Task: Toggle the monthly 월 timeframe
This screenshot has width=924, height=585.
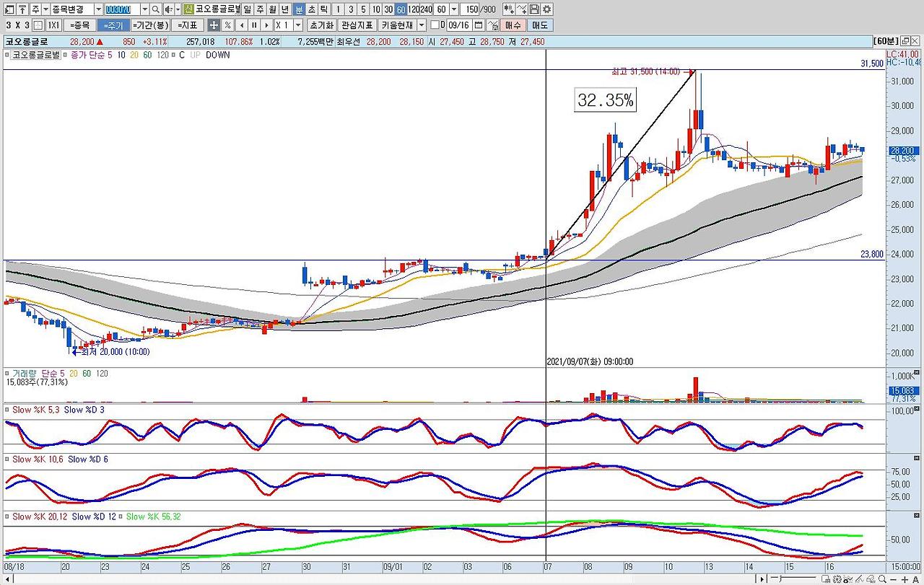Action: (272, 9)
